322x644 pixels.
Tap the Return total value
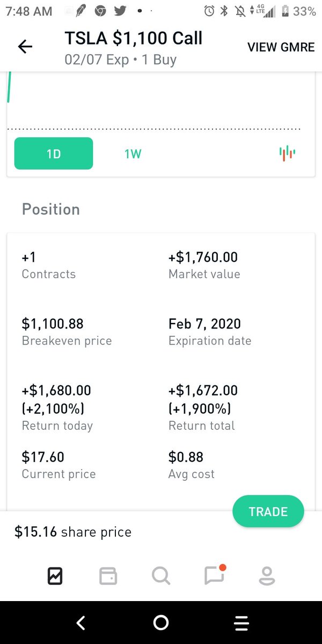point(203,399)
